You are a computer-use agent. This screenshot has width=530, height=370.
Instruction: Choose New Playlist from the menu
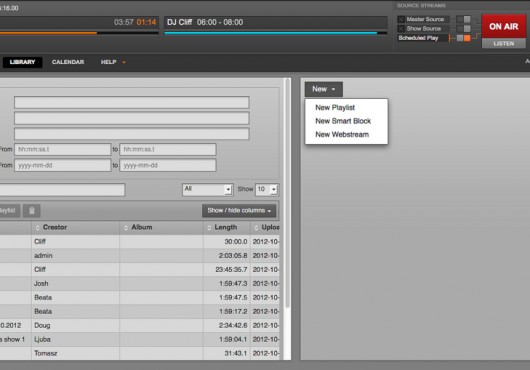pyautogui.click(x=335, y=107)
